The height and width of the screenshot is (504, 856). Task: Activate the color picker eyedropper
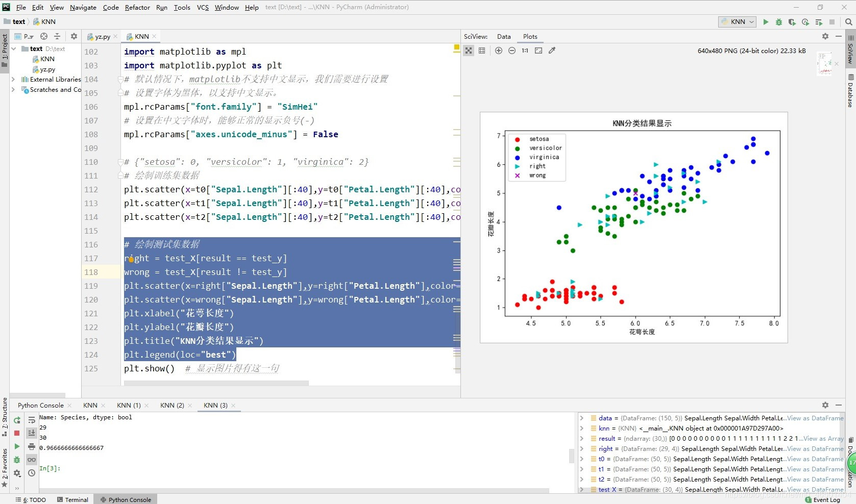point(552,51)
